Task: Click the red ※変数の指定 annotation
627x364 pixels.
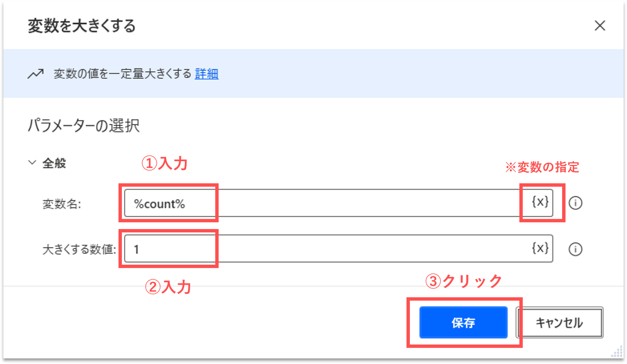Action: [542, 167]
